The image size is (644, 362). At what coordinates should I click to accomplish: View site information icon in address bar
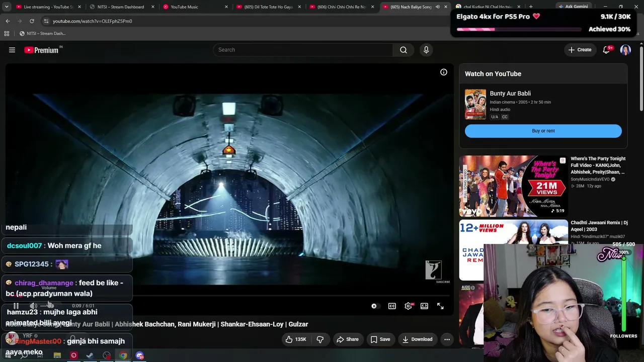click(x=46, y=21)
